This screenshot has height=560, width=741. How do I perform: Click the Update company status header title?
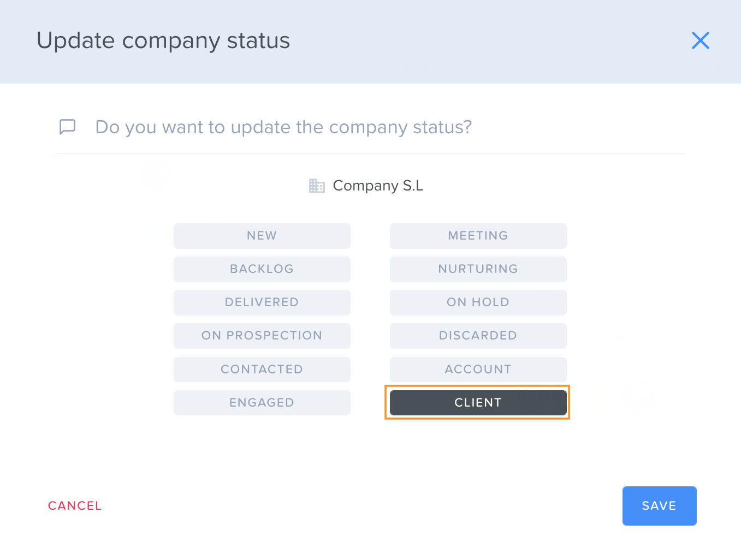[163, 41]
